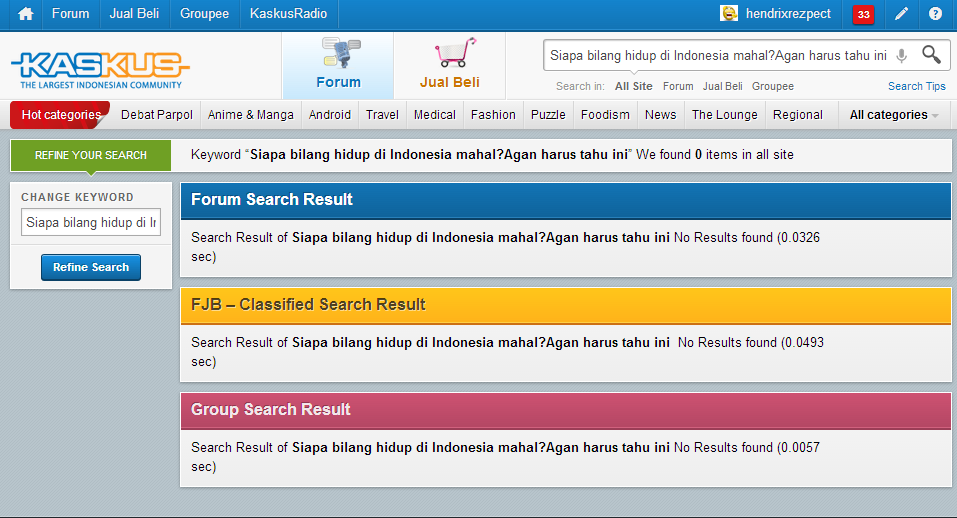957x518 pixels.
Task: Open Puzzle category
Action: pos(548,115)
